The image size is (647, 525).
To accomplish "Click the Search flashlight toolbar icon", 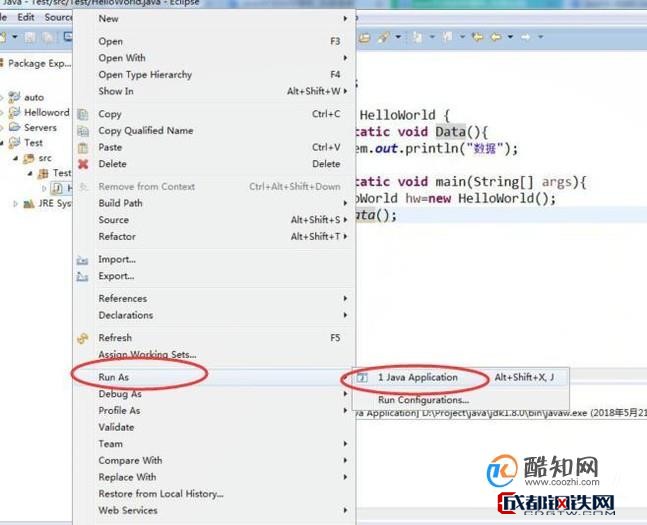I will (x=383, y=38).
